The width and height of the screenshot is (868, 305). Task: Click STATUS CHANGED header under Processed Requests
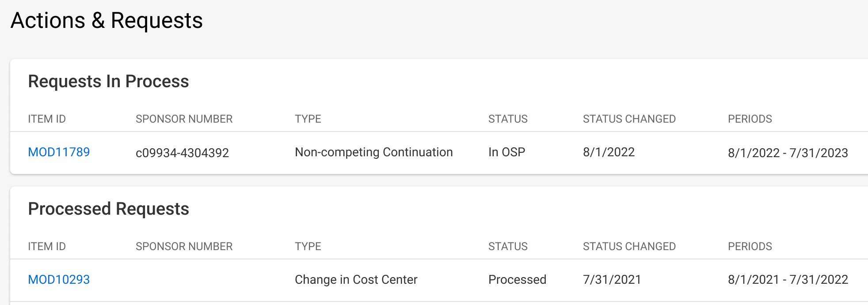(629, 247)
